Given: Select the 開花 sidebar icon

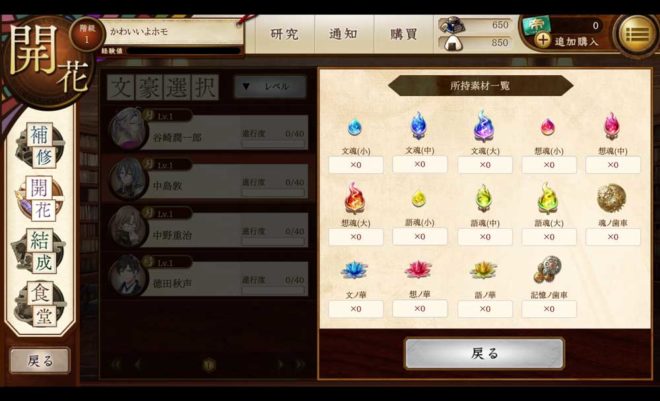Looking at the screenshot, I should click(x=40, y=198).
